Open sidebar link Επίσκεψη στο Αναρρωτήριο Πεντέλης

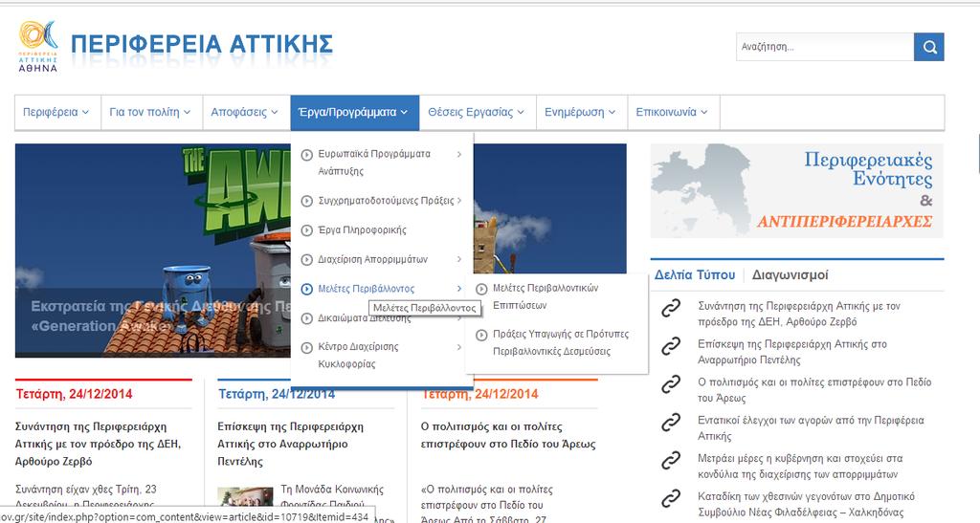tap(791, 352)
